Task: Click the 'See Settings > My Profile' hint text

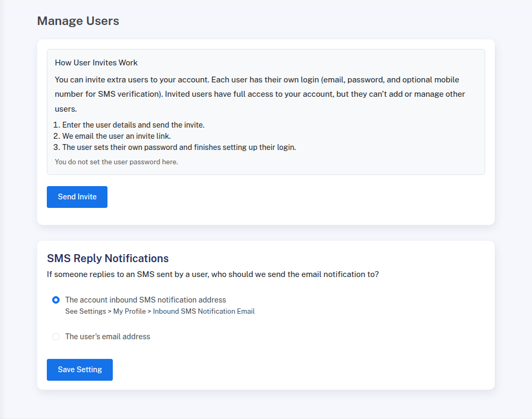Action: pos(106,312)
